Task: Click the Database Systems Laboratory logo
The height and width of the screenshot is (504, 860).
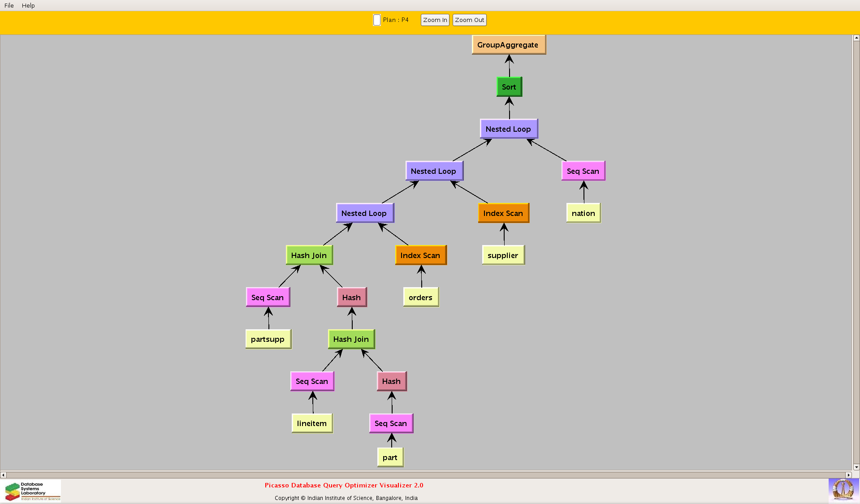Action: (32, 491)
